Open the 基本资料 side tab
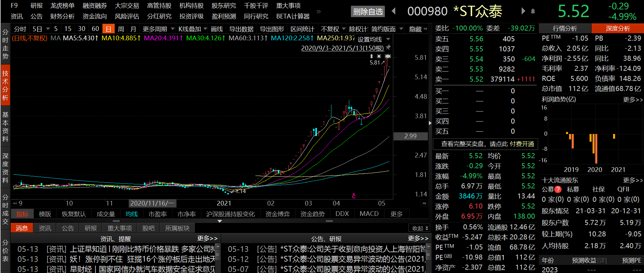 [5, 127]
